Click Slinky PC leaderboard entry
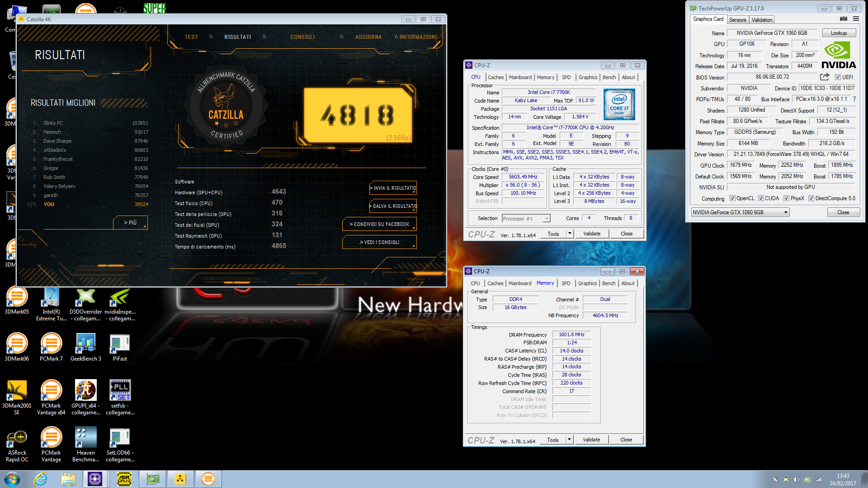Image resolution: width=868 pixels, height=488 pixels. [x=90, y=123]
